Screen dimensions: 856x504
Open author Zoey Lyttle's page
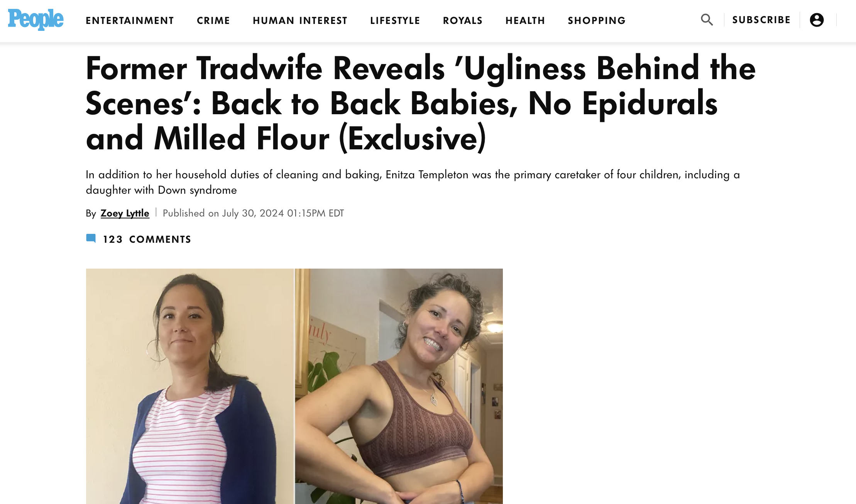point(125,213)
